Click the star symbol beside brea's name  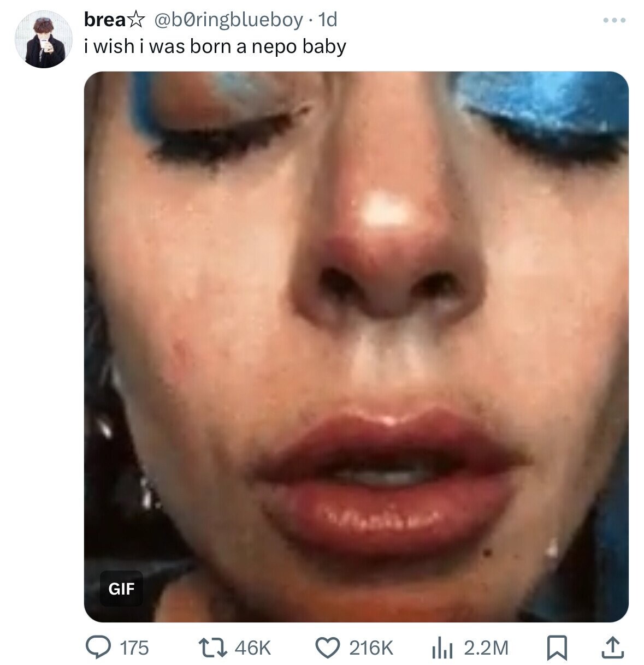pyautogui.click(x=137, y=21)
